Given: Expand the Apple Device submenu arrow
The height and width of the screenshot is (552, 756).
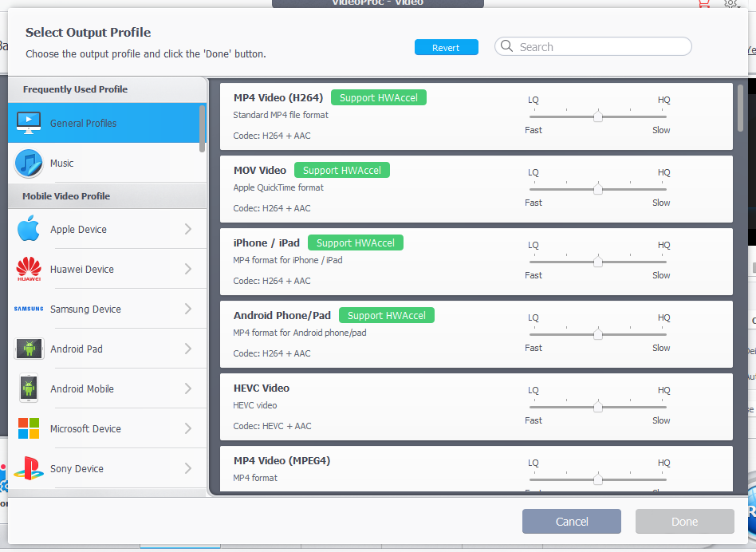Looking at the screenshot, I should click(x=188, y=229).
